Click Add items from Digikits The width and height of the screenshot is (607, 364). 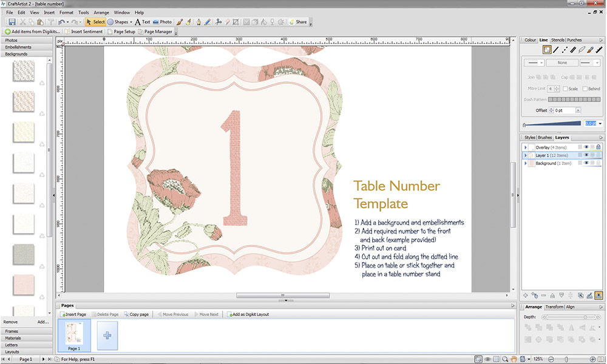33,32
